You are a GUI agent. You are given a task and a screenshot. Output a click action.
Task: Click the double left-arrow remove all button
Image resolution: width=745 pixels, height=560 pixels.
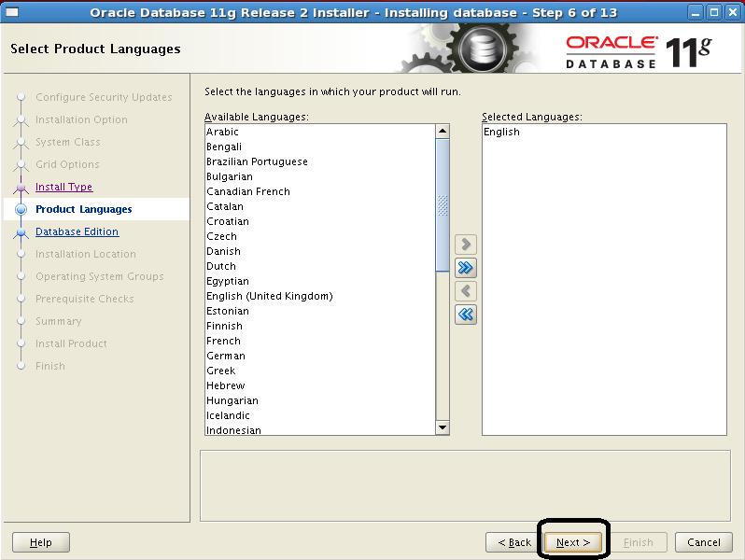pyautogui.click(x=465, y=315)
